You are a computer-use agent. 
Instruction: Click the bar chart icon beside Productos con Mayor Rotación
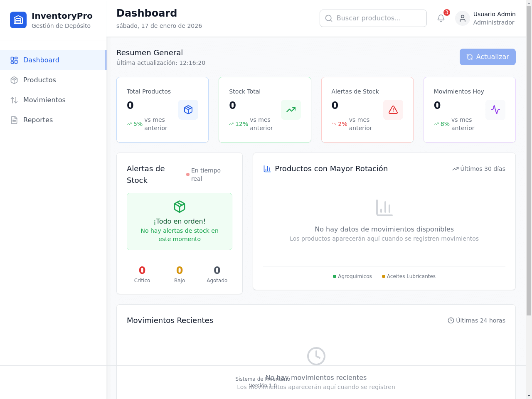[267, 169]
